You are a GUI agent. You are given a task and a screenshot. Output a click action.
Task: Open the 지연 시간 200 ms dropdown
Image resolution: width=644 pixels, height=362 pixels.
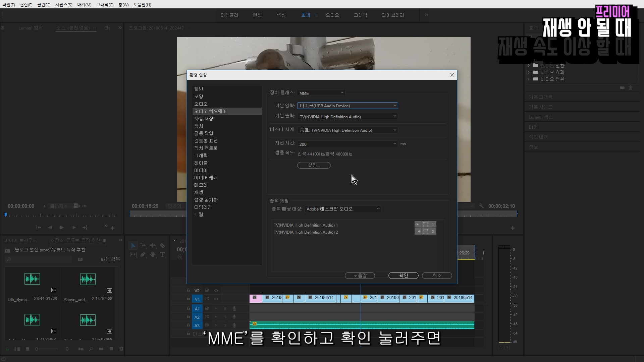click(x=347, y=144)
